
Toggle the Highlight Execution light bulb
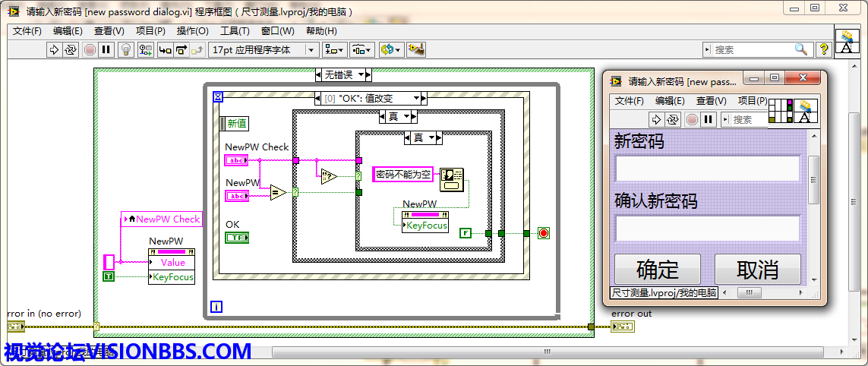pyautogui.click(x=126, y=49)
